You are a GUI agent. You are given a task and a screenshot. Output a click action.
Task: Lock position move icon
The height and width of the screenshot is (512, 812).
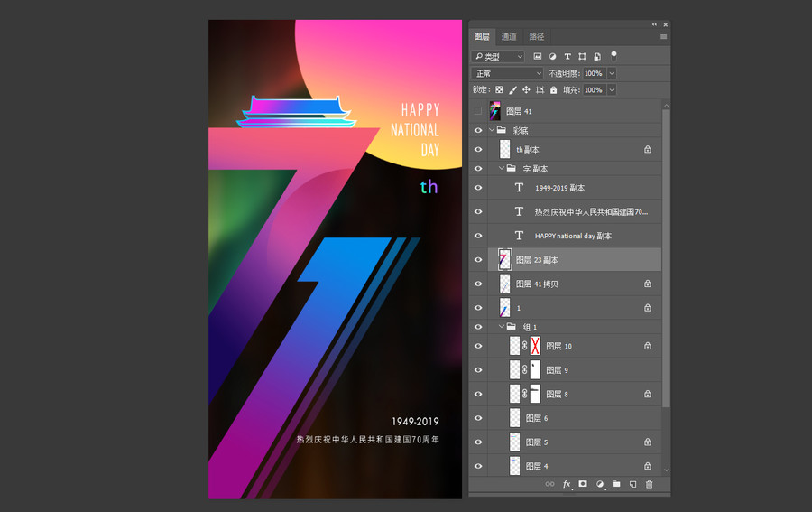(526, 89)
